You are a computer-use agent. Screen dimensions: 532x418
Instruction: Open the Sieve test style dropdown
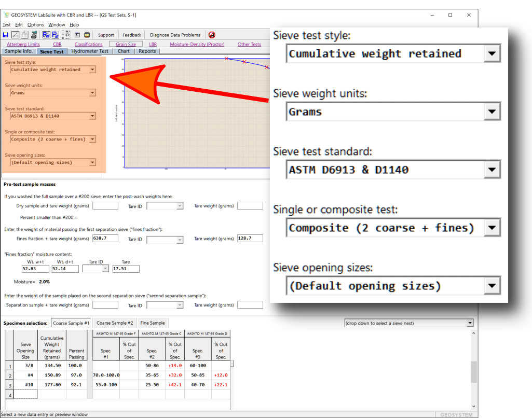coord(92,69)
